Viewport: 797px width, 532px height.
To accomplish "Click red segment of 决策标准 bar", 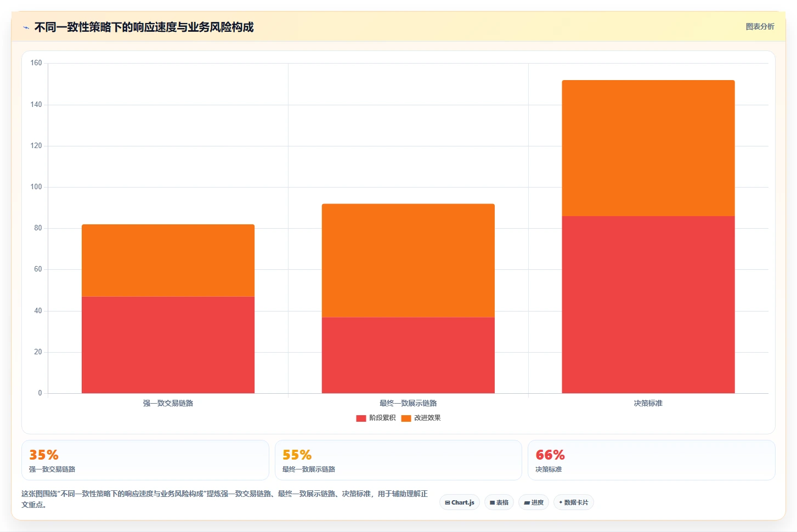I will click(648, 304).
